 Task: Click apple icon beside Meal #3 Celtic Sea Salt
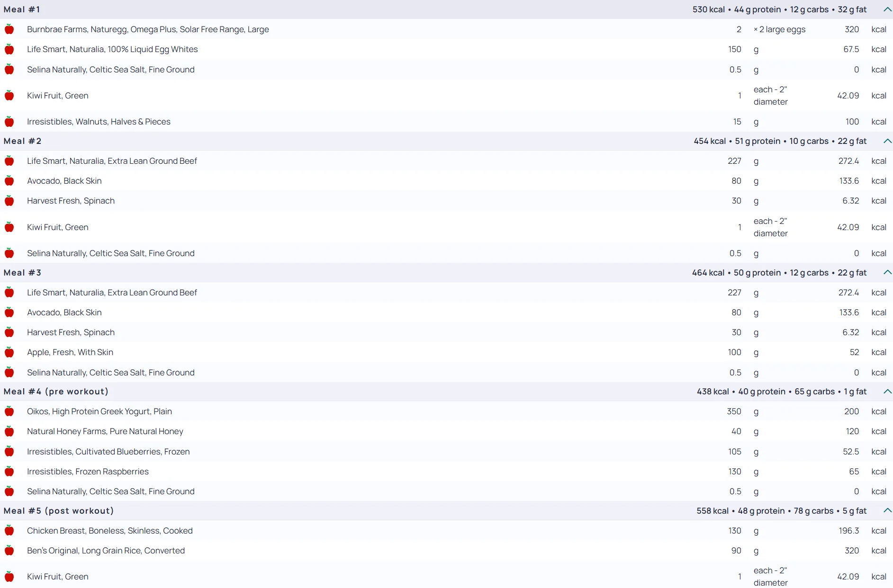[9, 373]
